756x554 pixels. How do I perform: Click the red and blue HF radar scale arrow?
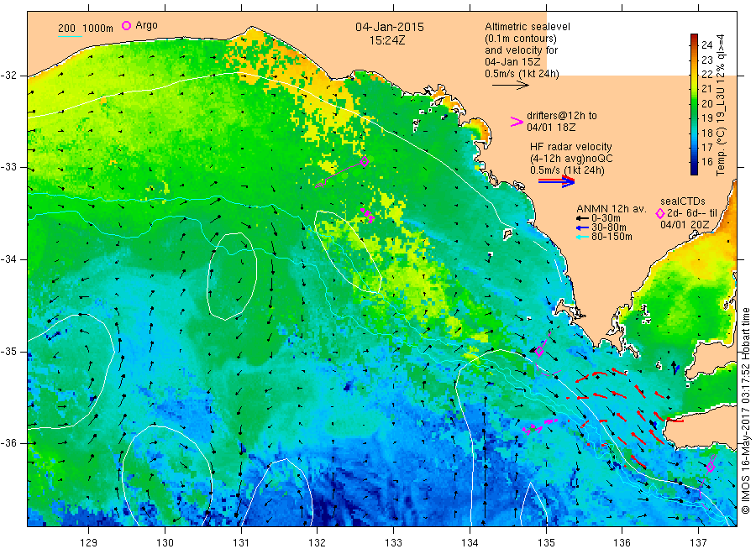coord(556,181)
